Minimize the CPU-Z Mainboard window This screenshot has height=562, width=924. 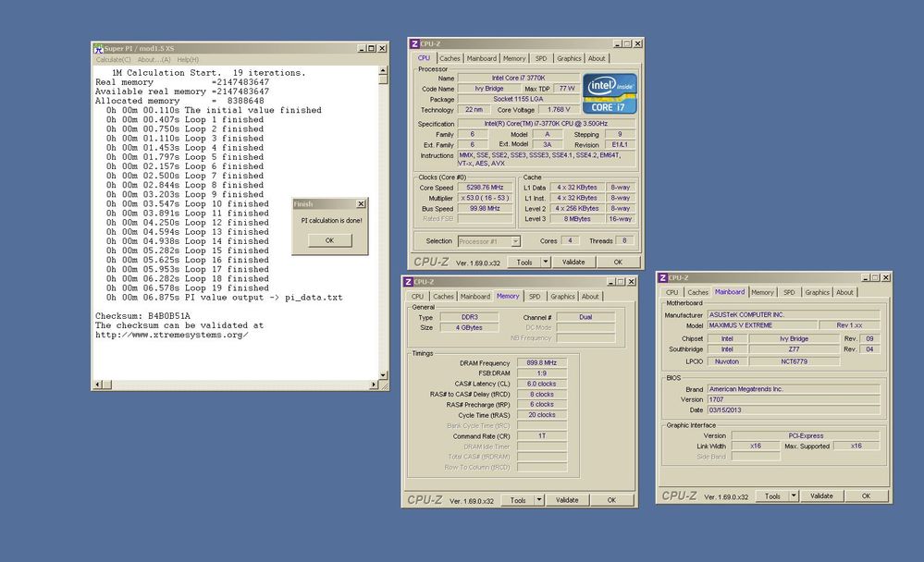tap(866, 277)
